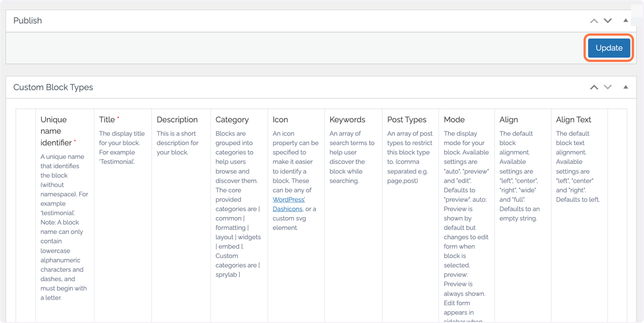Image resolution: width=644 pixels, height=323 pixels.
Task: Move Custom Block Types panel up
Action: tap(594, 87)
